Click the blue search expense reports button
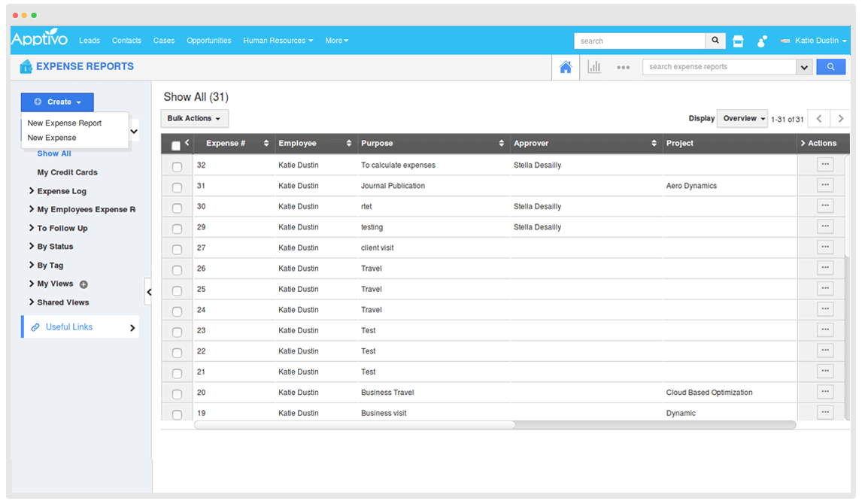865x504 pixels. 830,67
